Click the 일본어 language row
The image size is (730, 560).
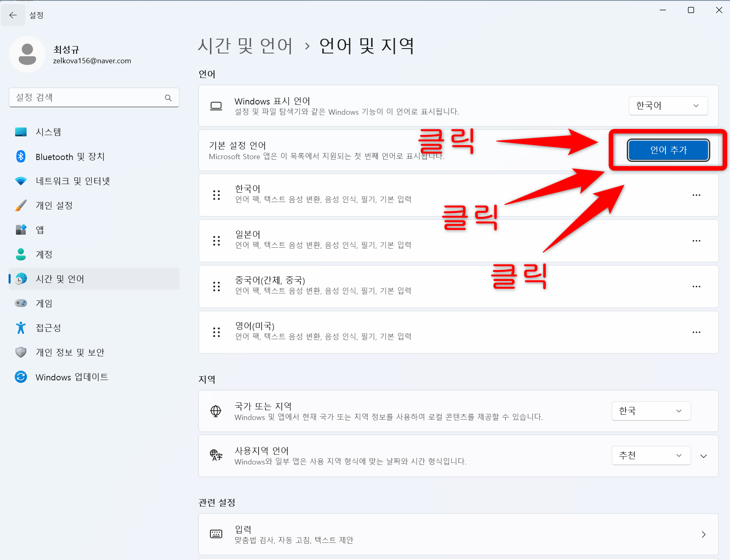[x=458, y=241]
